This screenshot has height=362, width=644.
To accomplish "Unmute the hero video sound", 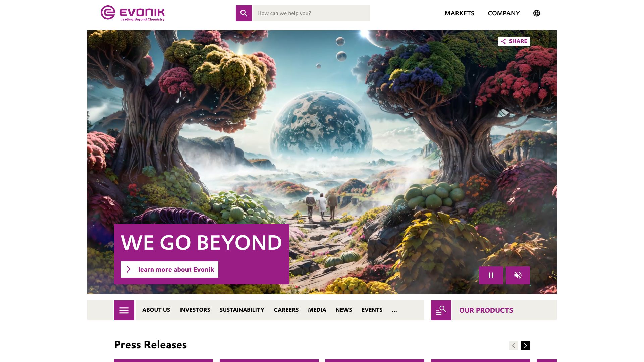I will (x=518, y=275).
